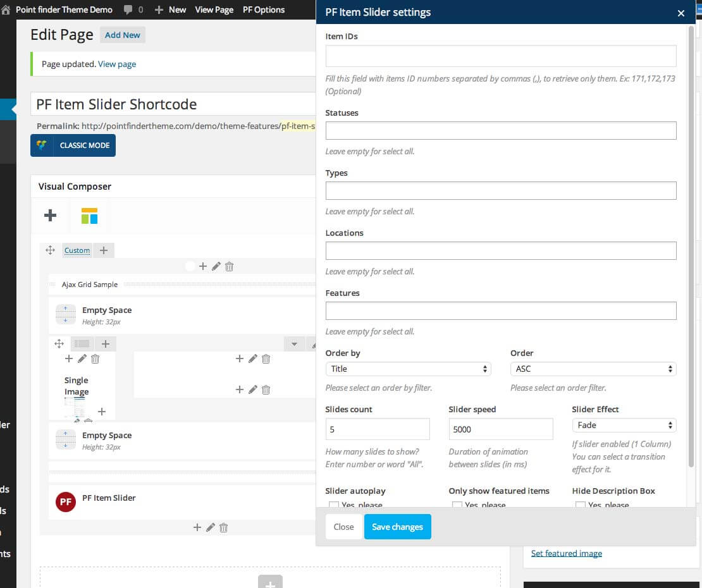Check Only show featured items option

[x=457, y=505]
